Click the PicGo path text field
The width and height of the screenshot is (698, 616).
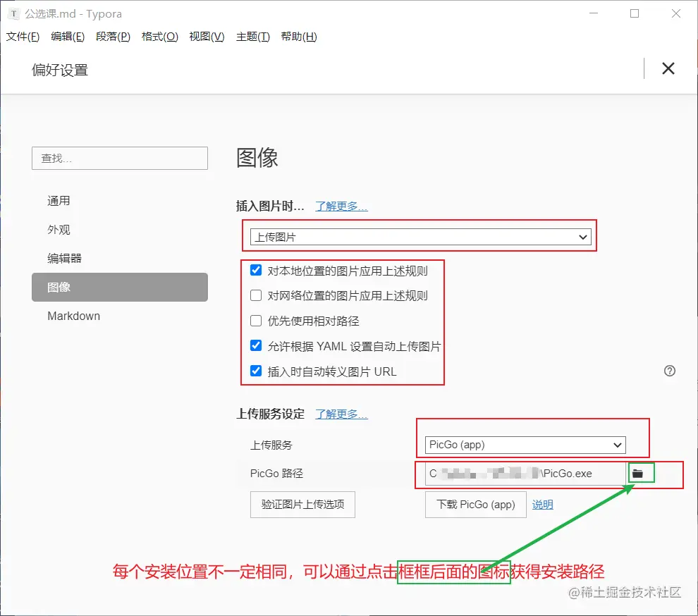[x=525, y=474]
